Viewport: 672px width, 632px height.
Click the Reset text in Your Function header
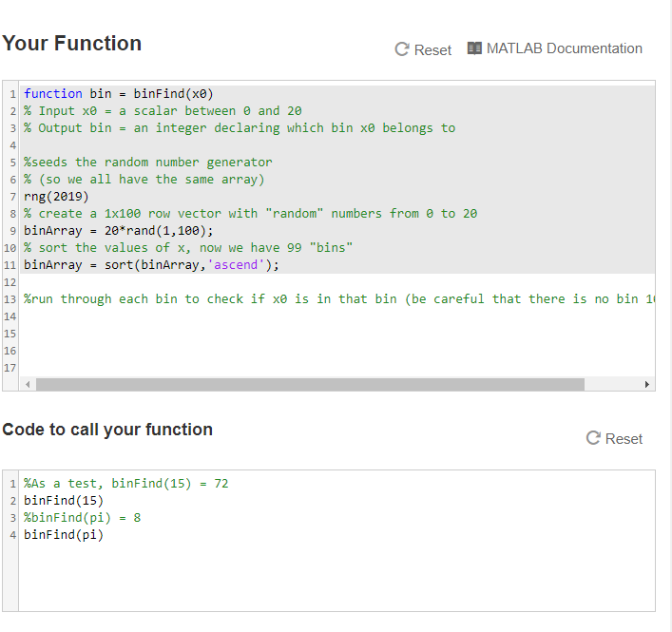(x=432, y=50)
